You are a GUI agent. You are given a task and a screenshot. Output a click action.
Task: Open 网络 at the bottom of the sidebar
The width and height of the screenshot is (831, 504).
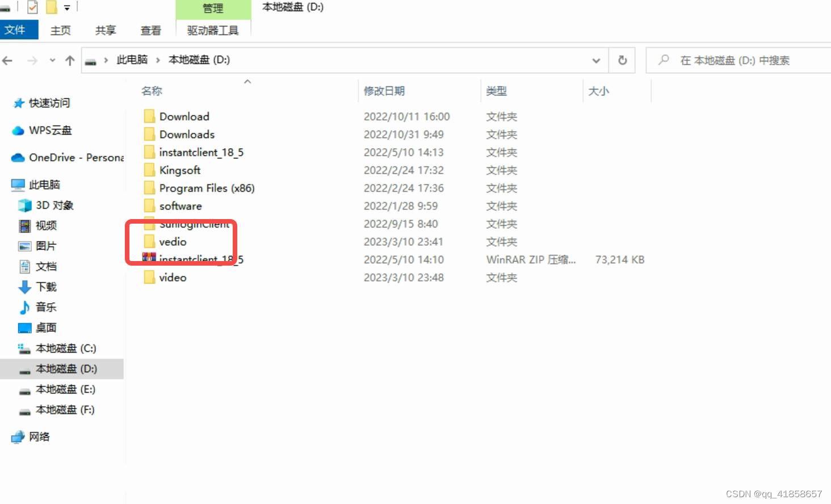tap(39, 436)
